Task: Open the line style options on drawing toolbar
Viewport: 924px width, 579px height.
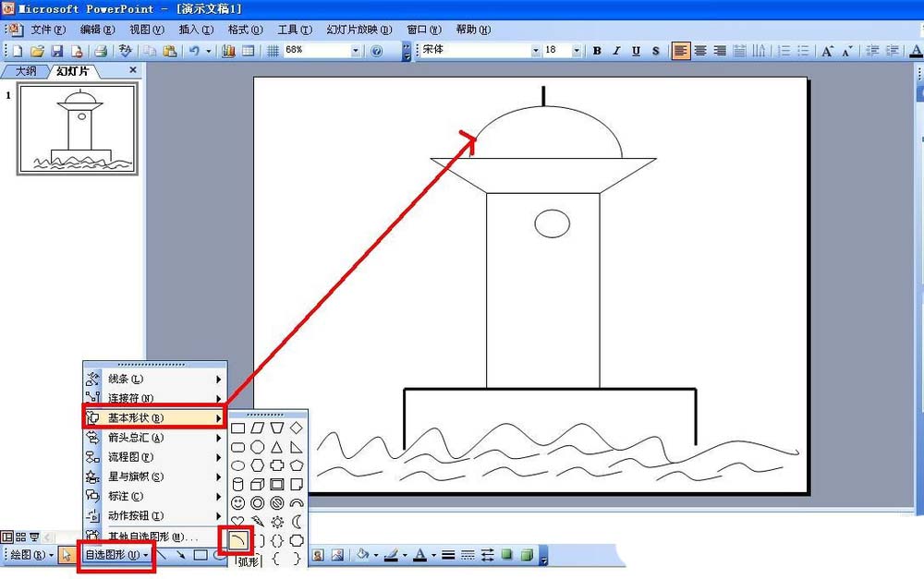Action: 448,555
